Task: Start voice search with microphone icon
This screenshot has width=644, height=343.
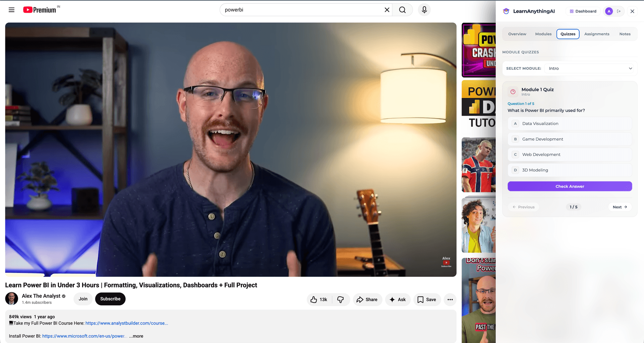Action: pos(424,10)
